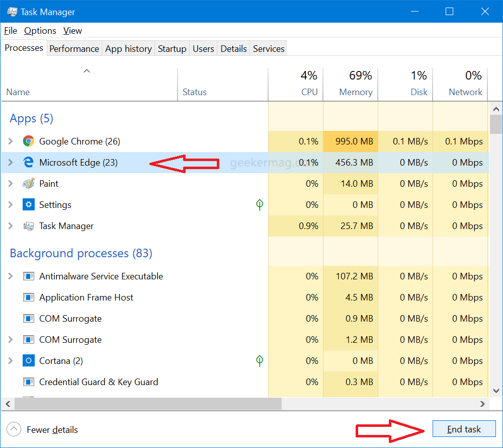Screen dimensions: 503x448
Task: Click the Name column header
Action: (89, 85)
